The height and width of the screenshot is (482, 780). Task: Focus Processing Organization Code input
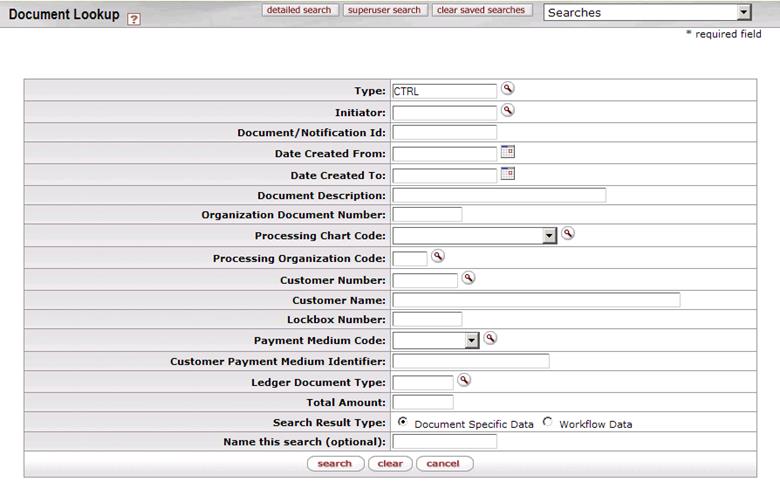pos(409,259)
